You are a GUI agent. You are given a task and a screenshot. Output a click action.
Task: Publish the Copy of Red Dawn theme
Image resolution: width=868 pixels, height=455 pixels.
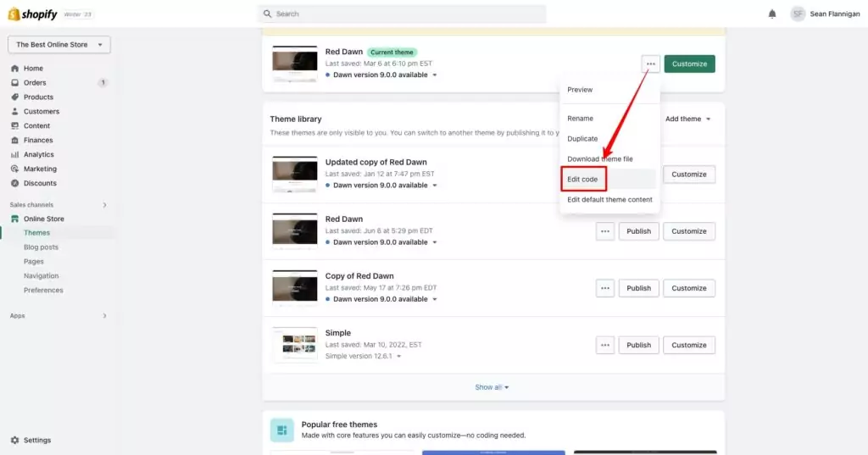click(x=638, y=288)
